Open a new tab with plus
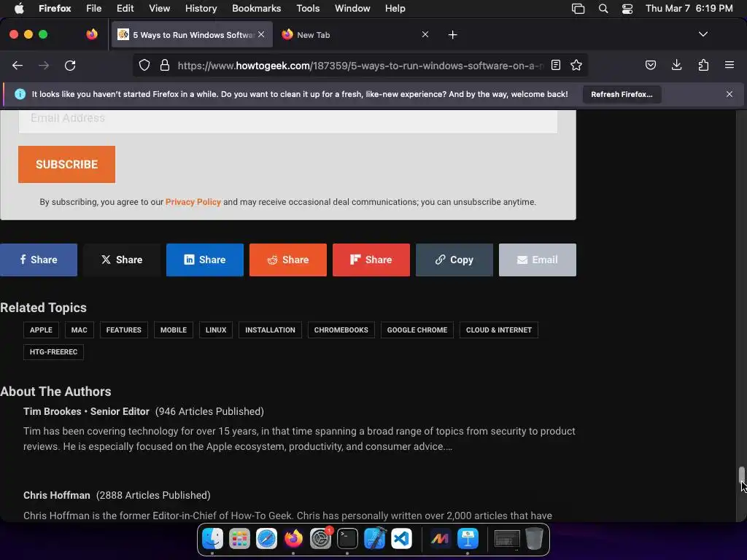747x560 pixels. [x=452, y=35]
